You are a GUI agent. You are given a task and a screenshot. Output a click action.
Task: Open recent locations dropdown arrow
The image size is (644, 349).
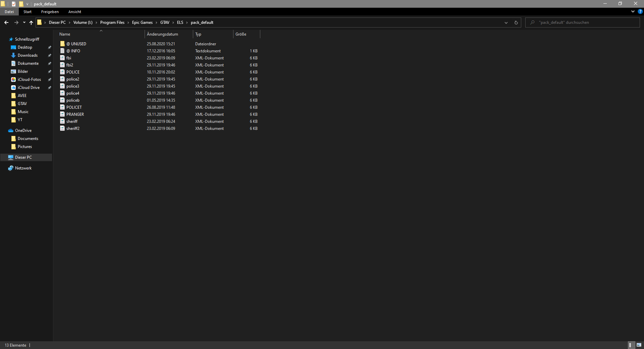[x=24, y=22]
